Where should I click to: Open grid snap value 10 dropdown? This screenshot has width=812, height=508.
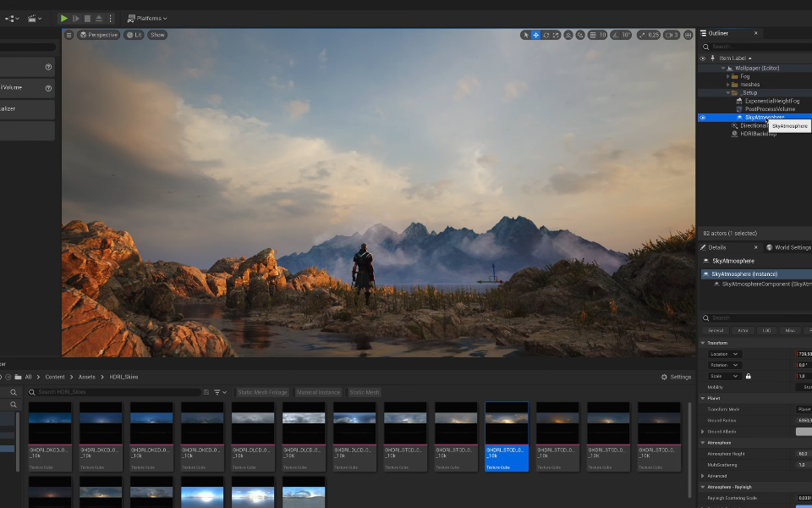603,35
